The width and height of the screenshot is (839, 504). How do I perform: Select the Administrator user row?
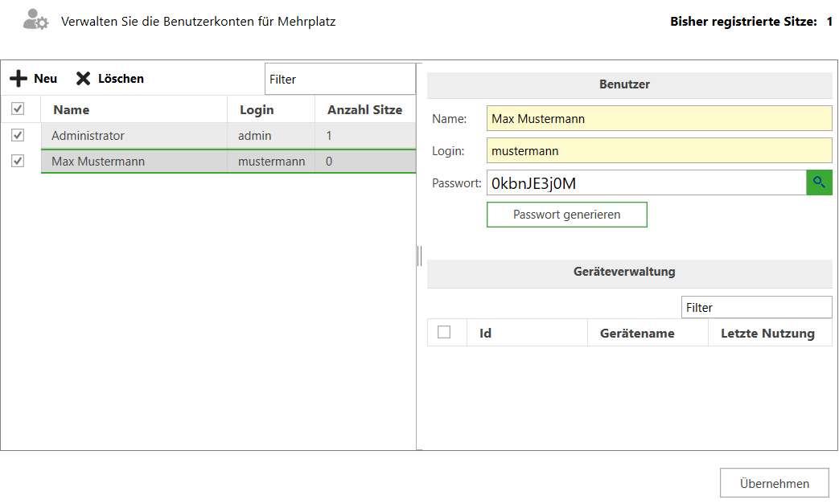point(137,136)
